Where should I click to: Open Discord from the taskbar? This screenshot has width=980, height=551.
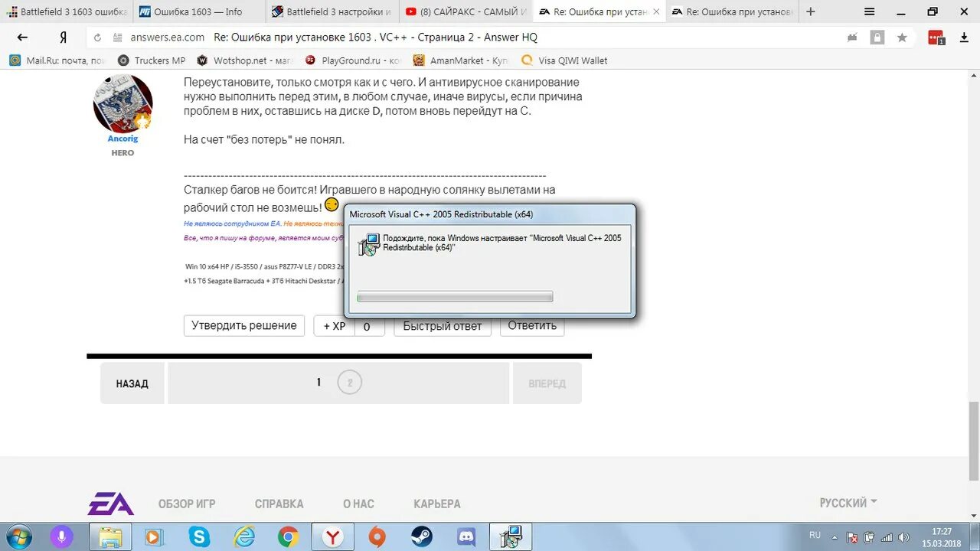pyautogui.click(x=466, y=536)
